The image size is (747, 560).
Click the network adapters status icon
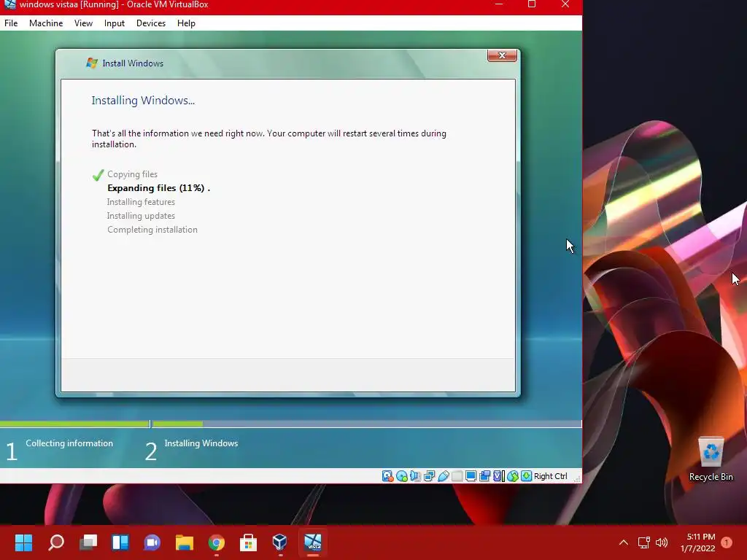coord(429,475)
